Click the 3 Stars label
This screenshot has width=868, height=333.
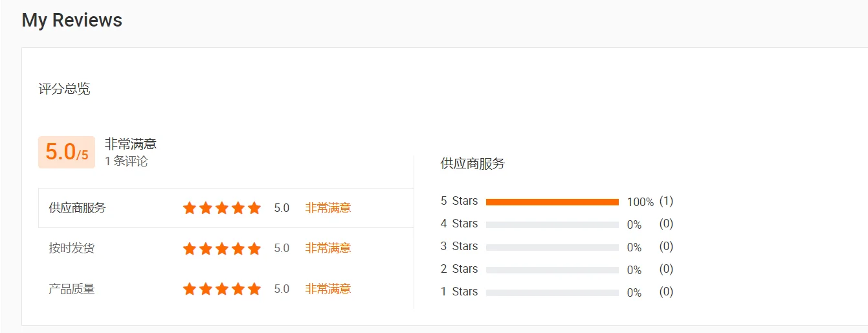point(459,246)
